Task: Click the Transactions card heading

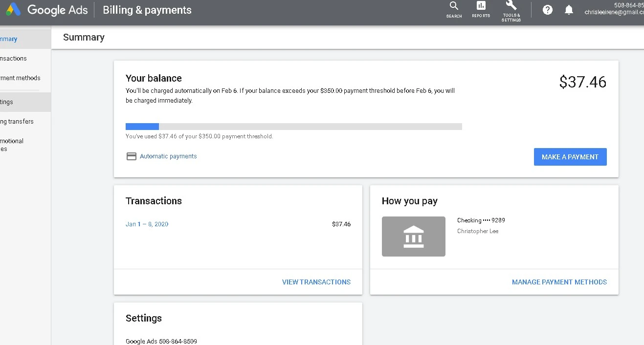Action: [x=154, y=201]
